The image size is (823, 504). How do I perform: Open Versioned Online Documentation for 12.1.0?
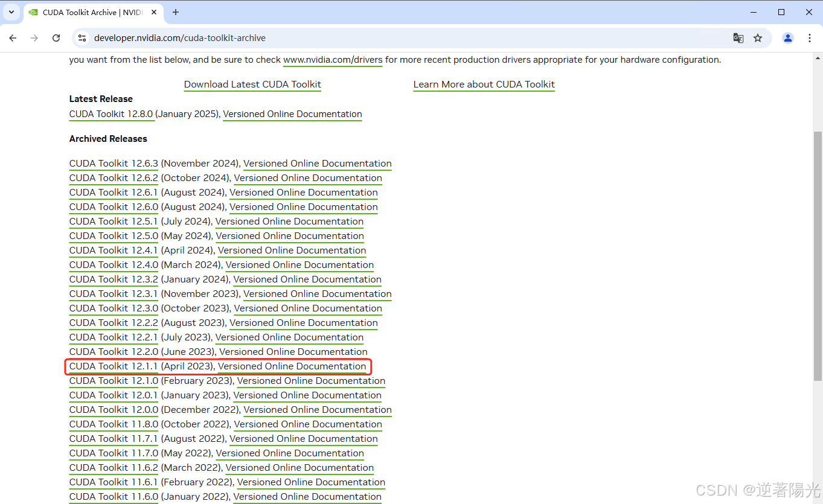pyautogui.click(x=311, y=381)
